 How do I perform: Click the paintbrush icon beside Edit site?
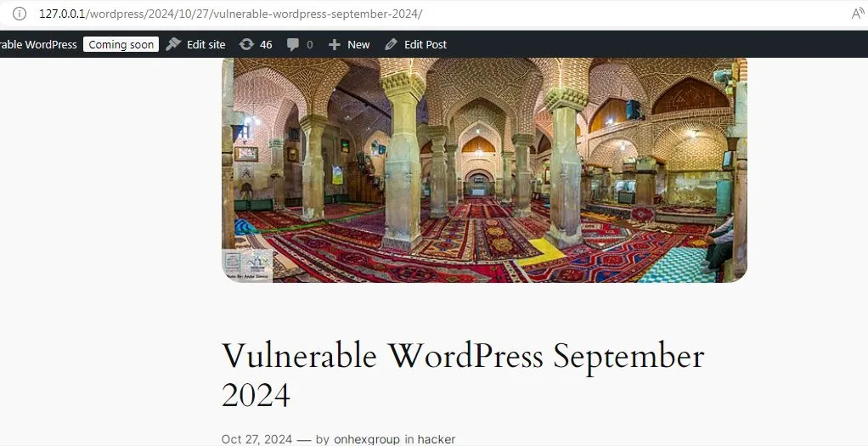click(x=174, y=44)
